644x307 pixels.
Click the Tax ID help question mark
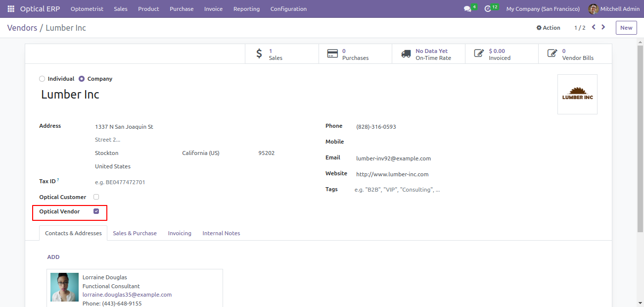pos(58,180)
